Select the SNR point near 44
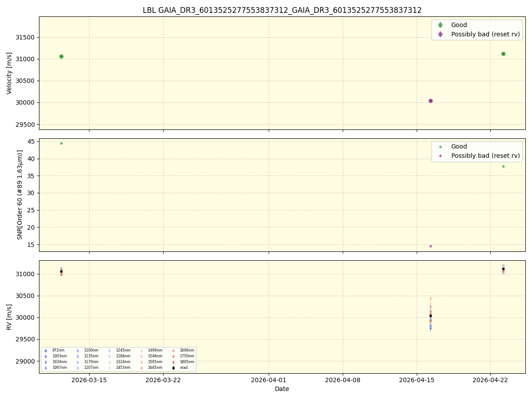The width and height of the screenshot is (532, 399). coord(61,143)
